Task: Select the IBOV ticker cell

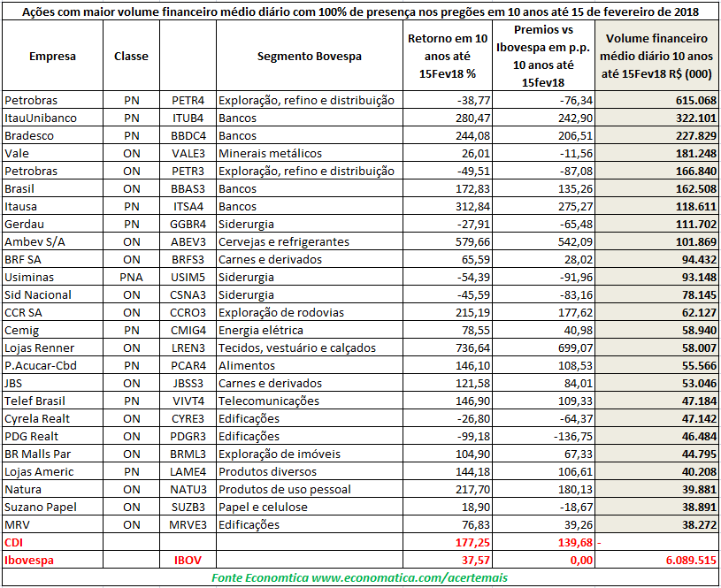Action: coord(188,561)
